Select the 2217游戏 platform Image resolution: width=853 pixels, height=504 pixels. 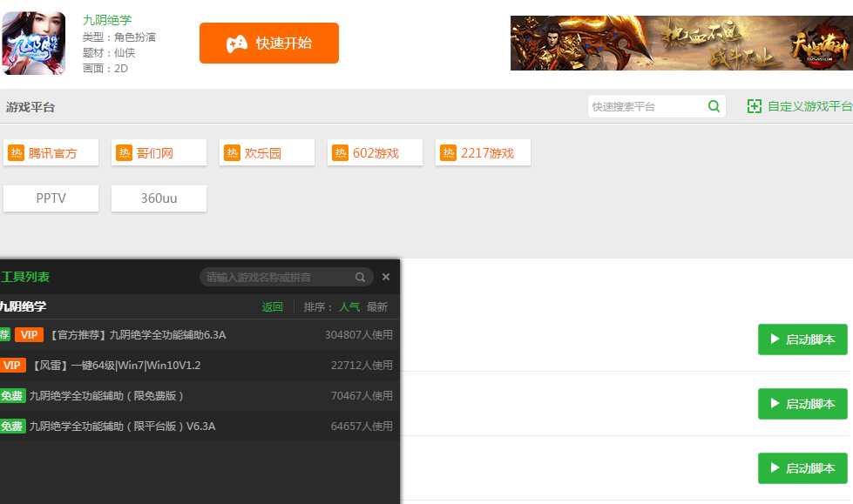click(x=483, y=153)
